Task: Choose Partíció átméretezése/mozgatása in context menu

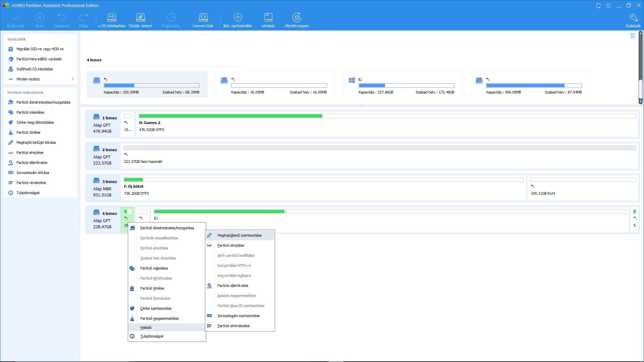Action: [167, 228]
